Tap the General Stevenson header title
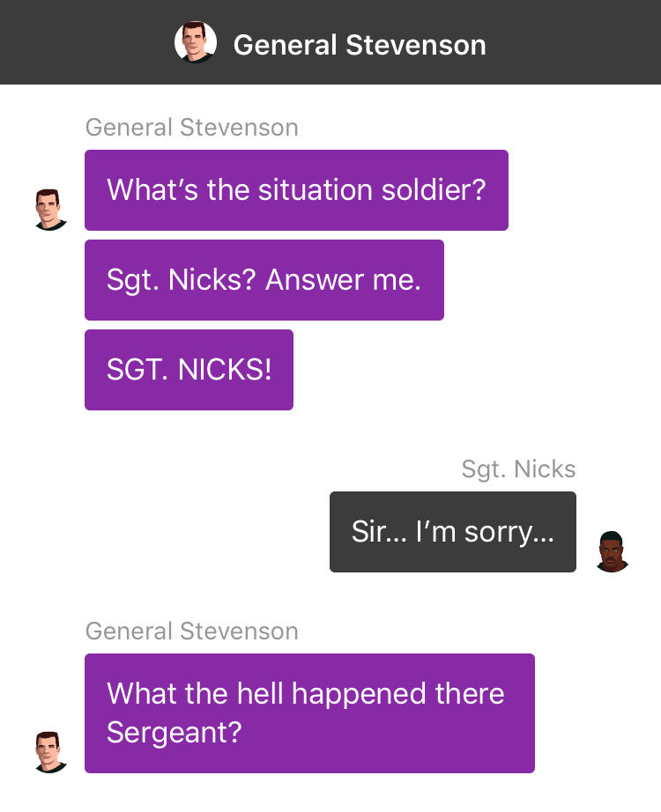Image resolution: width=661 pixels, height=812 pixels. click(x=360, y=45)
